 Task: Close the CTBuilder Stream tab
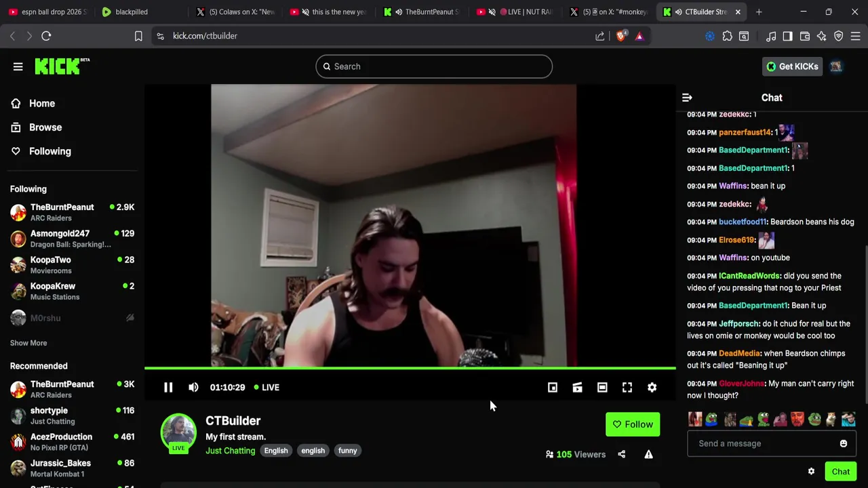tap(738, 12)
